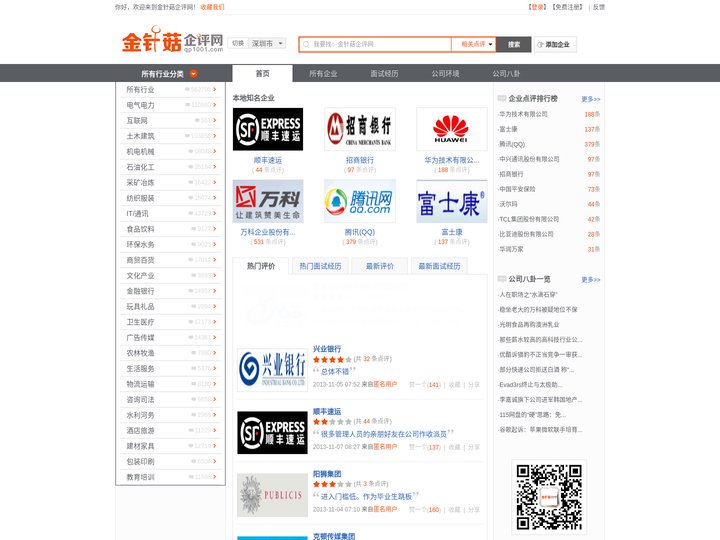Click the 腾讯网 qq.com logo thumbnail

[360, 201]
